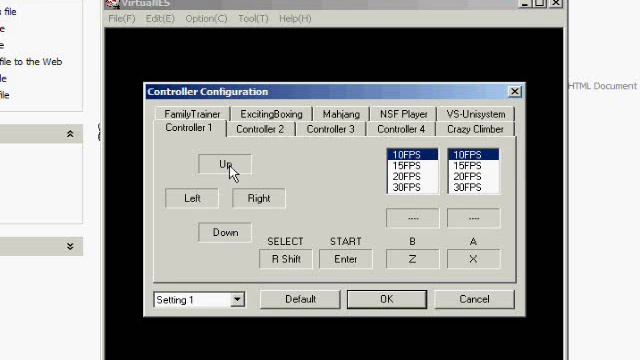Open the Edit(E) menu in VirtuaNES
640x360 pixels.
click(160, 19)
